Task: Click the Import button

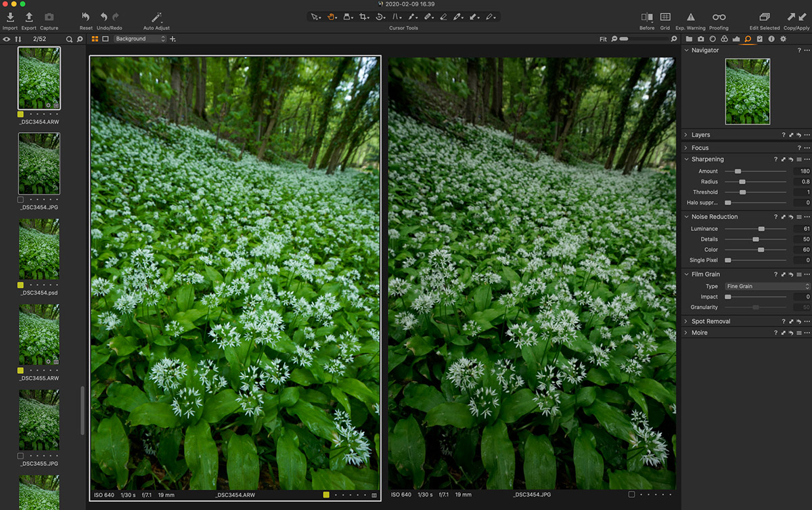Action: pyautogui.click(x=9, y=17)
